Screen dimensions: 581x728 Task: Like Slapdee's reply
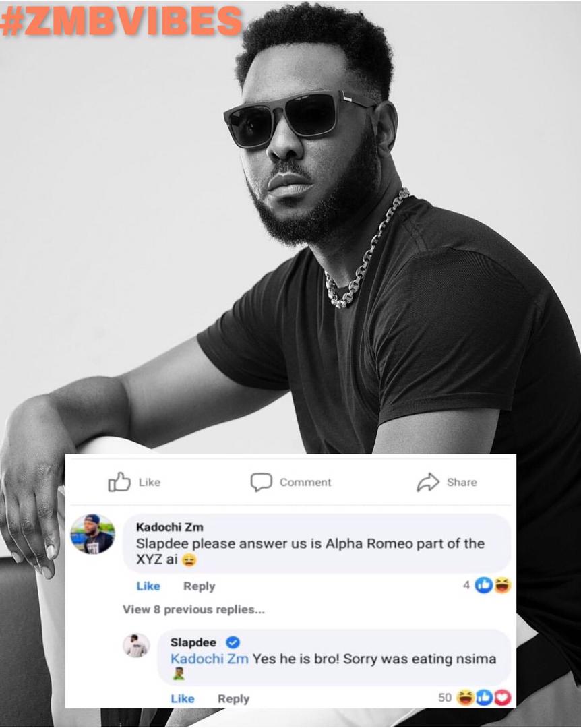click(x=182, y=699)
